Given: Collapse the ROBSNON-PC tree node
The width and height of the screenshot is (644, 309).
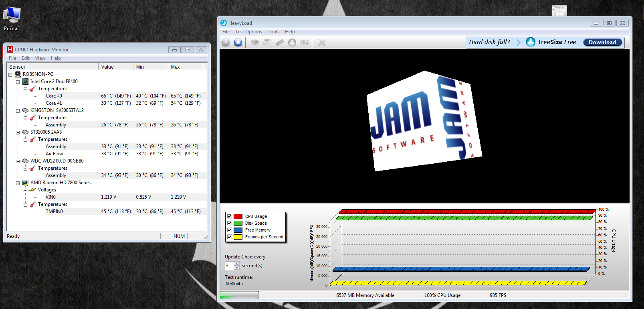Looking at the screenshot, I should click(x=10, y=74).
